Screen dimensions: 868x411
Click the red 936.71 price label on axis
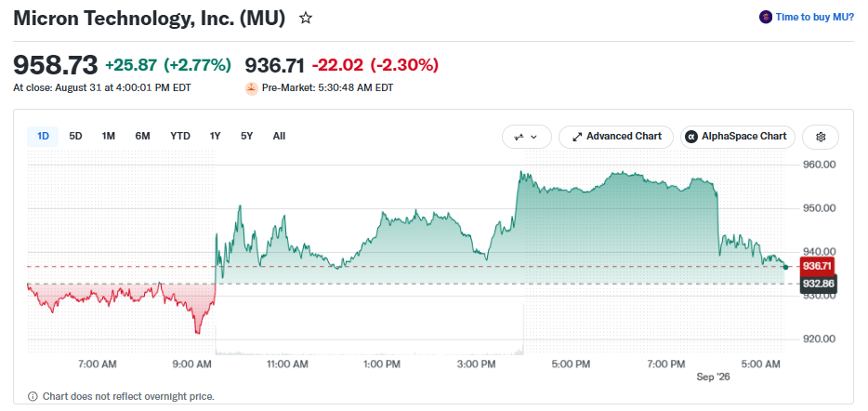(x=817, y=267)
